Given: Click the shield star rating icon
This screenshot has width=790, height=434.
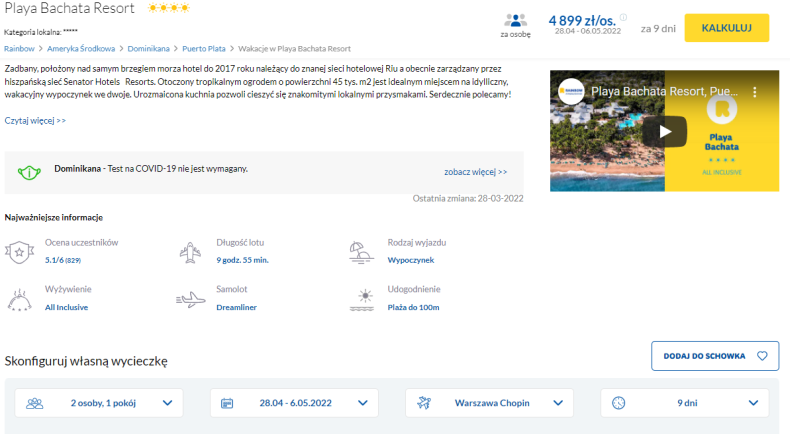Looking at the screenshot, I should [x=19, y=252].
